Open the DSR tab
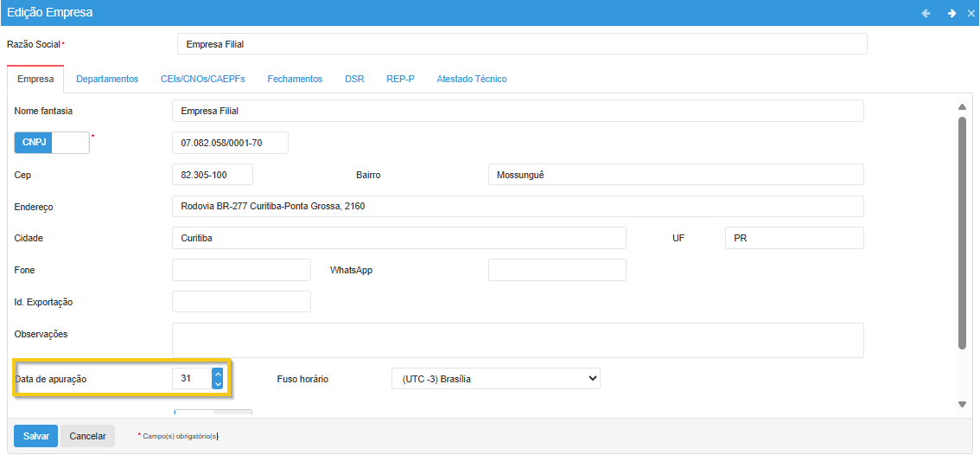 coord(354,79)
